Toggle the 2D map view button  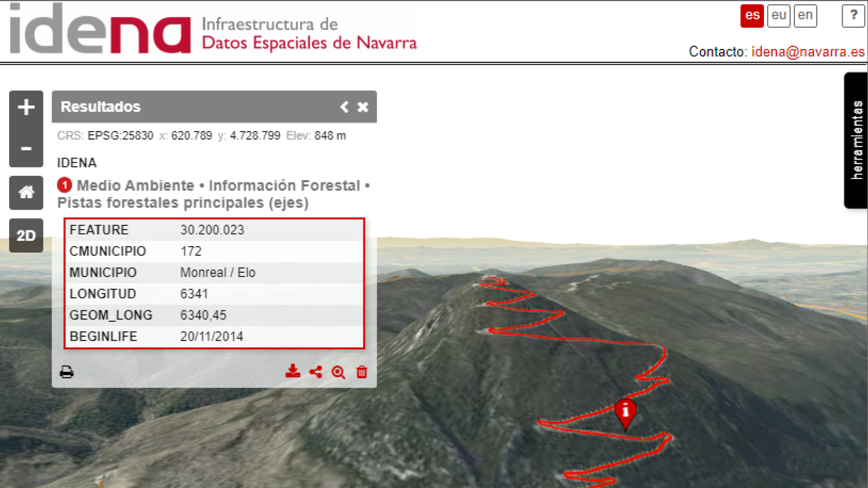[26, 235]
